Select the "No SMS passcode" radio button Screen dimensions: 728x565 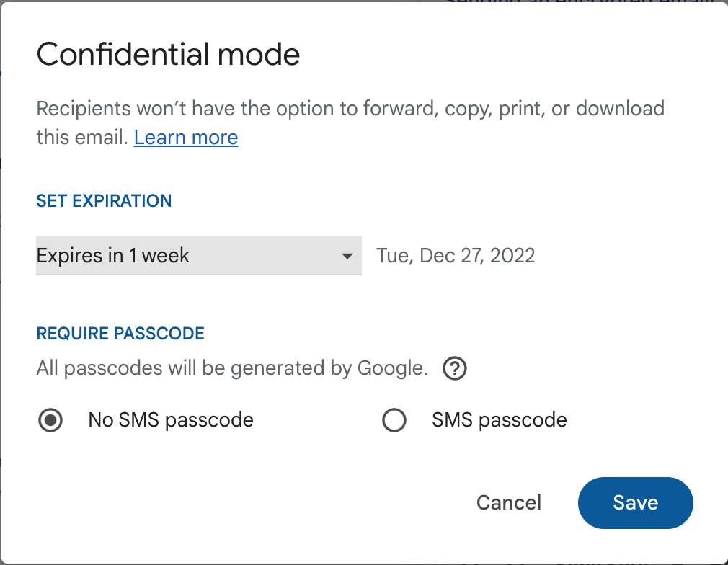(x=50, y=420)
